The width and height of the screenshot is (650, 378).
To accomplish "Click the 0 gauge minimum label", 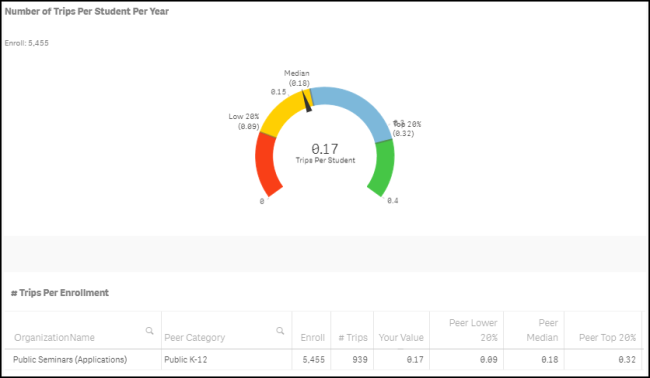I will tap(262, 201).
